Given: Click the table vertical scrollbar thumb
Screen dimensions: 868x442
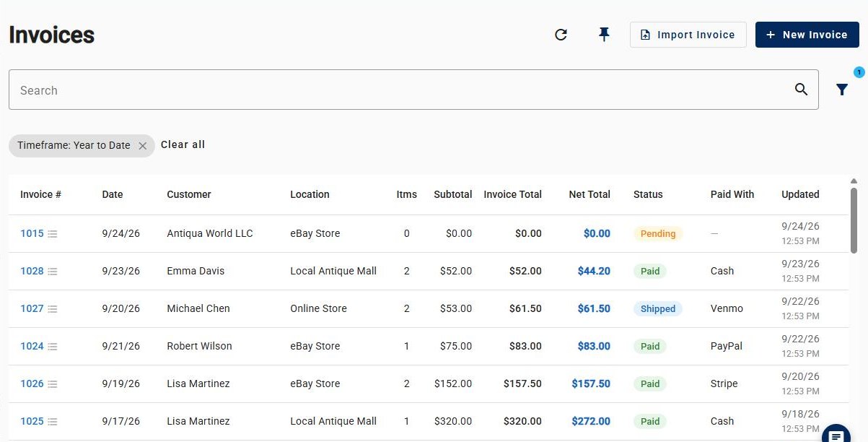Looking at the screenshot, I should point(854,220).
